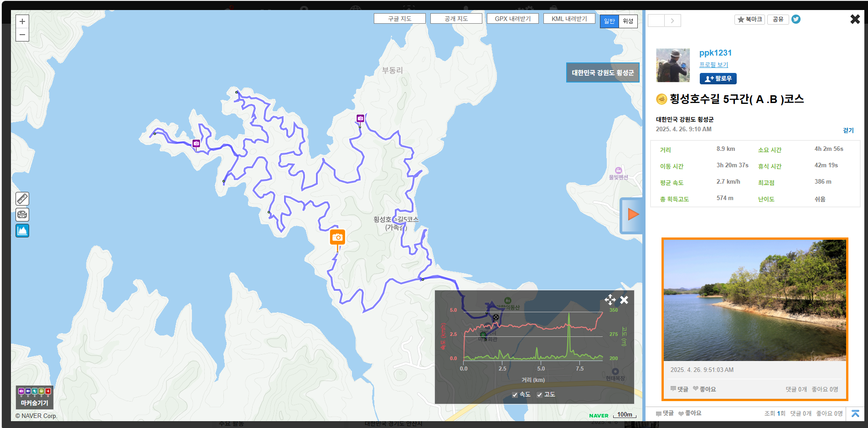Toggle the 속도 speed checkbox
The height and width of the screenshot is (428, 868).
[515, 395]
